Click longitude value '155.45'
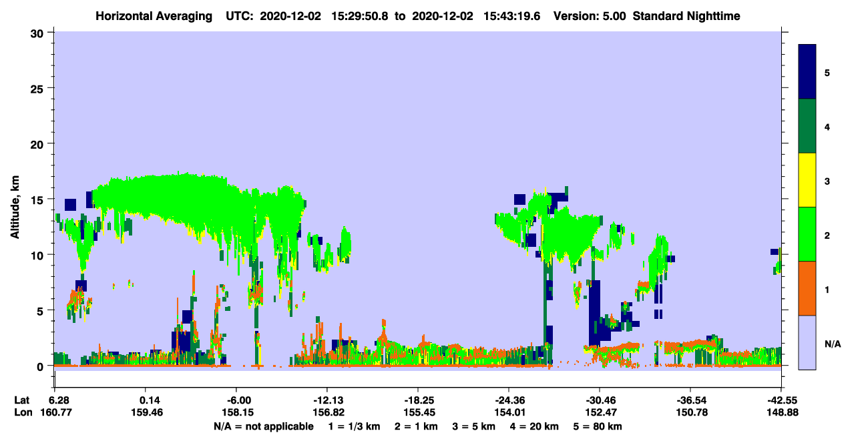The image size is (868, 445). [x=421, y=412]
